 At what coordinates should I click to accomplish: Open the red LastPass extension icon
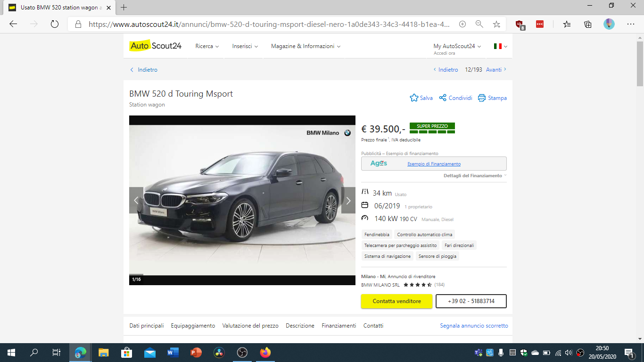coord(540,24)
